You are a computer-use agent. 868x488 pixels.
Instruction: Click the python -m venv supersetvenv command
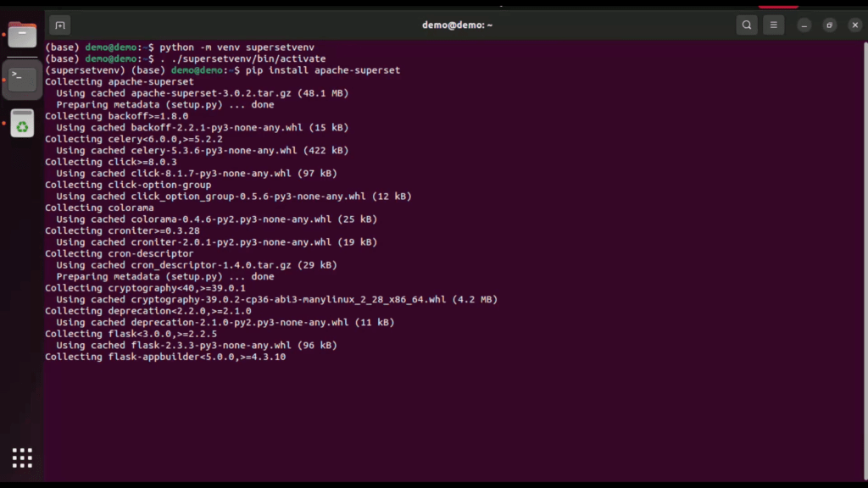236,47
